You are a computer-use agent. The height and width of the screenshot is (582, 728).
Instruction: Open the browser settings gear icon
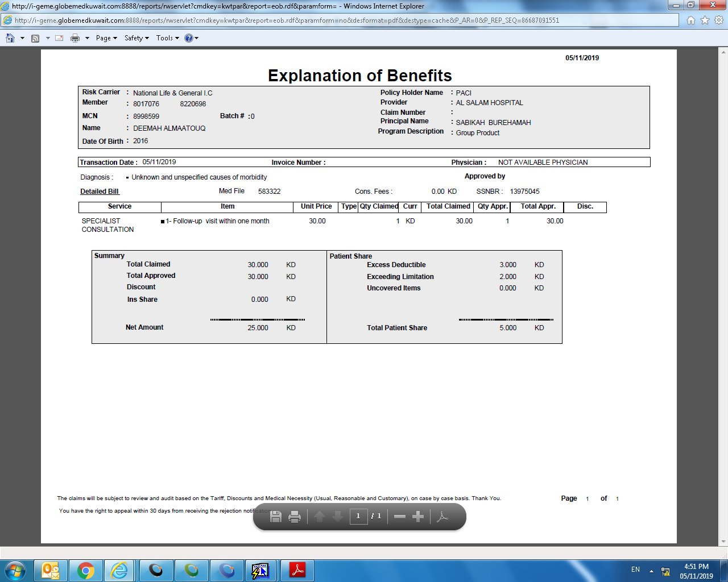(718, 20)
